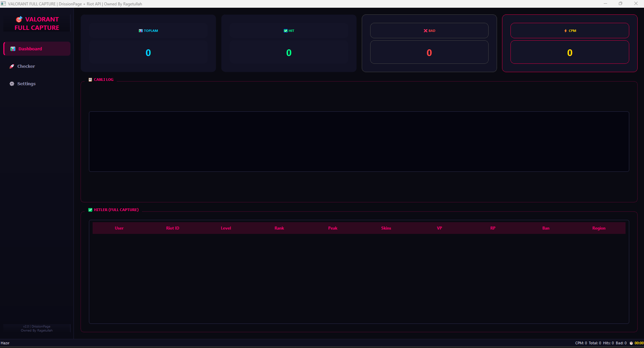Click the green HIT counter value 0
The image size is (644, 348).
click(289, 53)
